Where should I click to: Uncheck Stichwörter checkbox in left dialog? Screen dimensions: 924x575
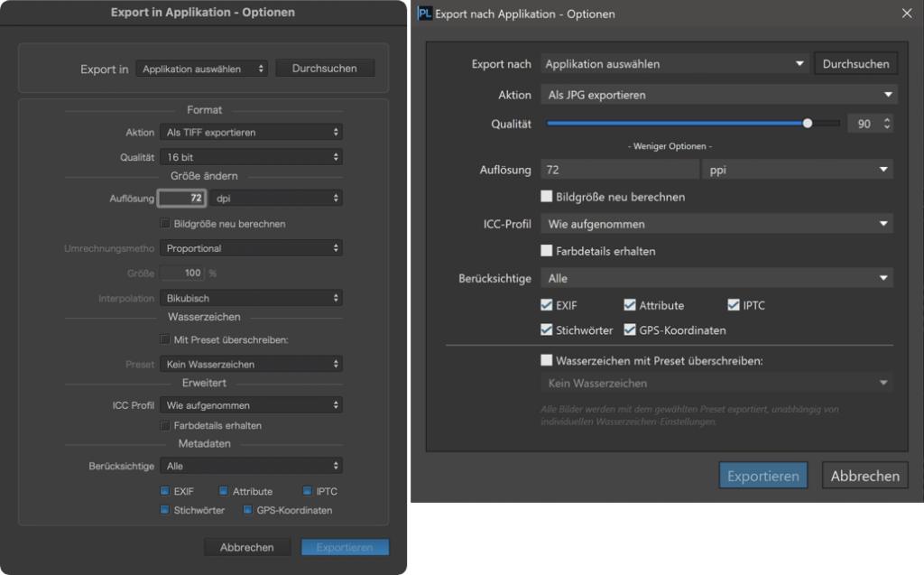click(165, 509)
